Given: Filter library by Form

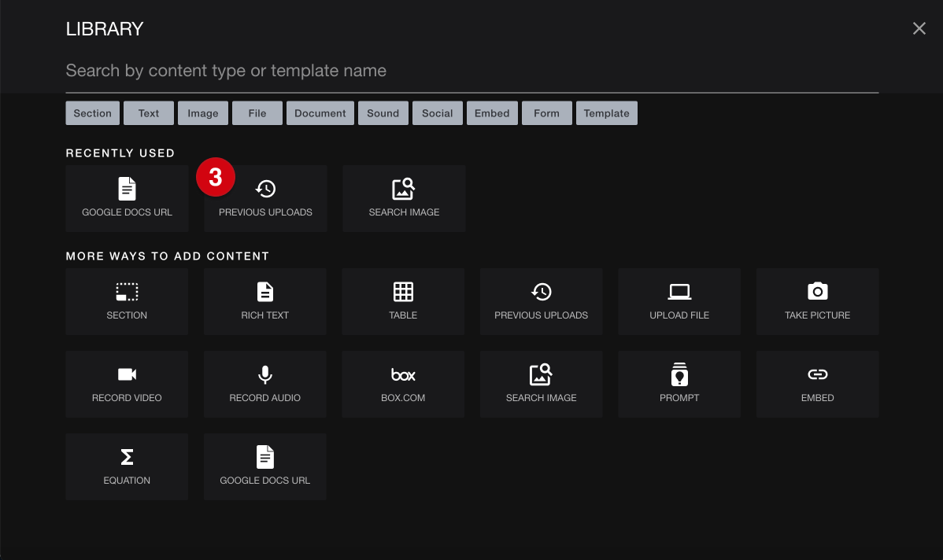Looking at the screenshot, I should (547, 113).
